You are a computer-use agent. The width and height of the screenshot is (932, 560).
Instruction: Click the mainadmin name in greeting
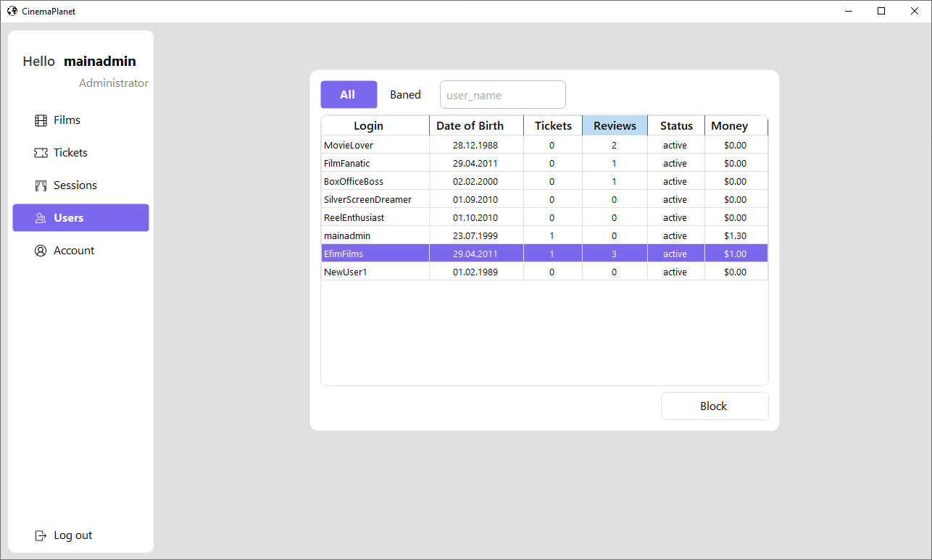[100, 62]
